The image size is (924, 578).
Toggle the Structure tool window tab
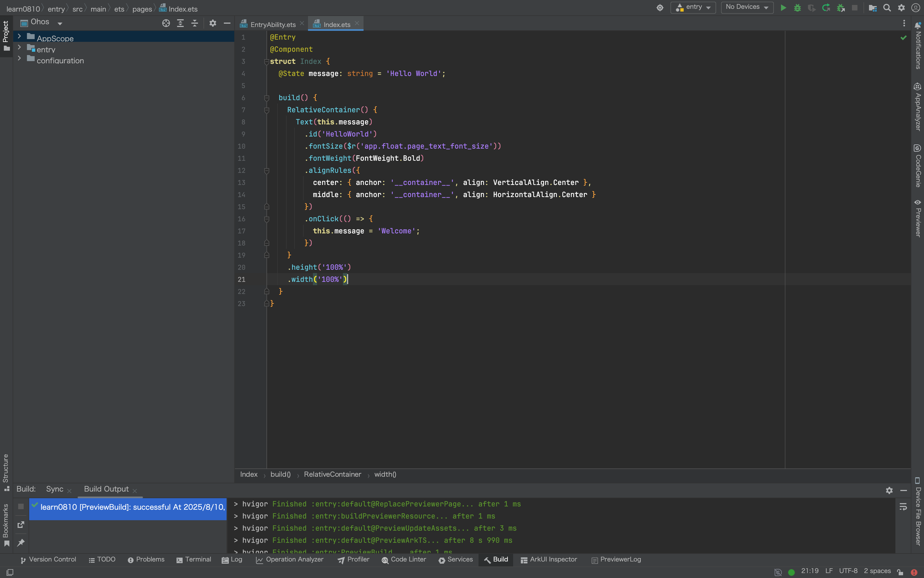tap(6, 473)
